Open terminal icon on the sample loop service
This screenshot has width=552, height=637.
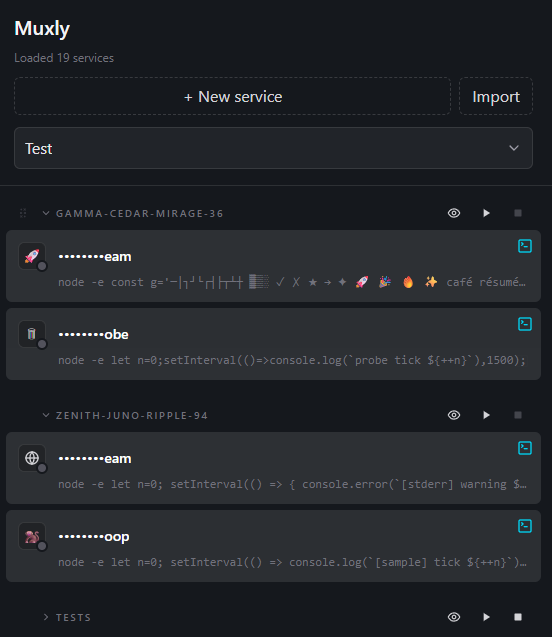pos(525,526)
